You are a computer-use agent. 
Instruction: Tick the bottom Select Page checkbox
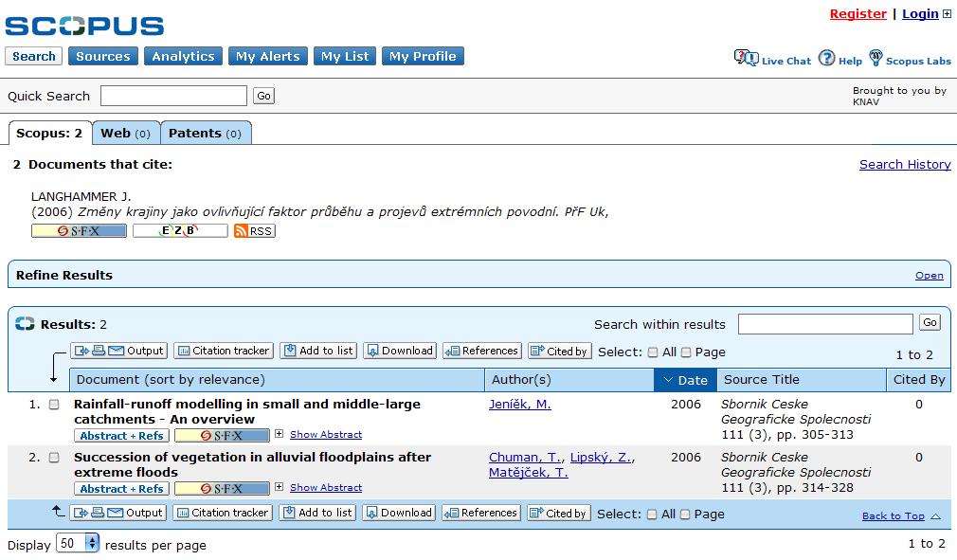coord(685,515)
